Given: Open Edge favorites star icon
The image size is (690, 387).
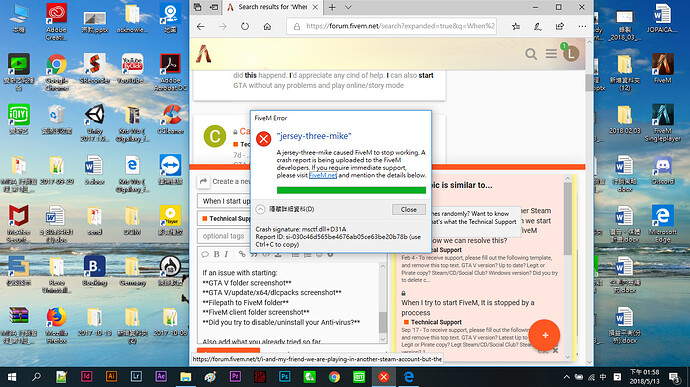Looking at the screenshot, I should [516, 26].
